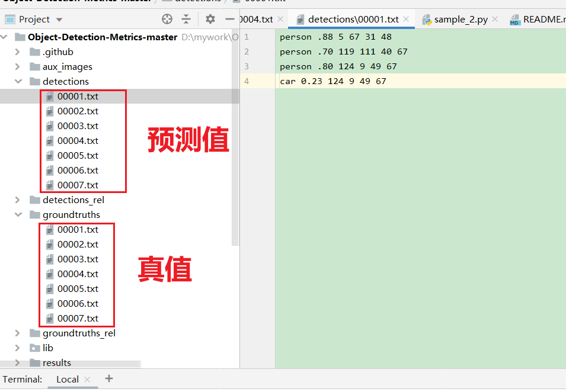This screenshot has height=392, width=566.
Task: Select 00007.txt under groundtruths
Action: [x=78, y=318]
